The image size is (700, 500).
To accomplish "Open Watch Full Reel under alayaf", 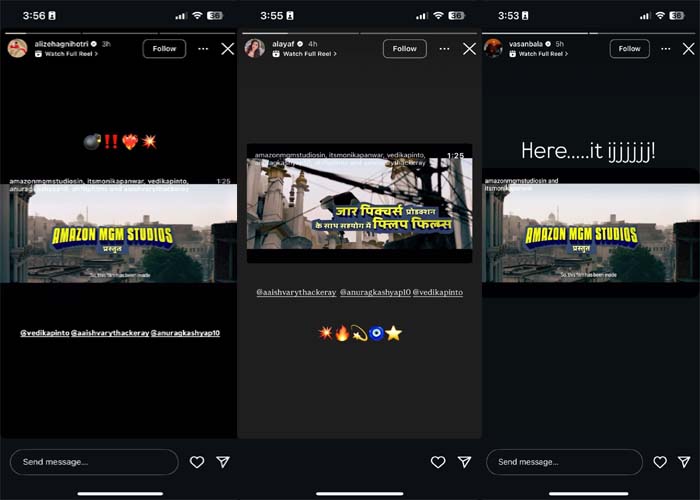I will click(x=308, y=54).
